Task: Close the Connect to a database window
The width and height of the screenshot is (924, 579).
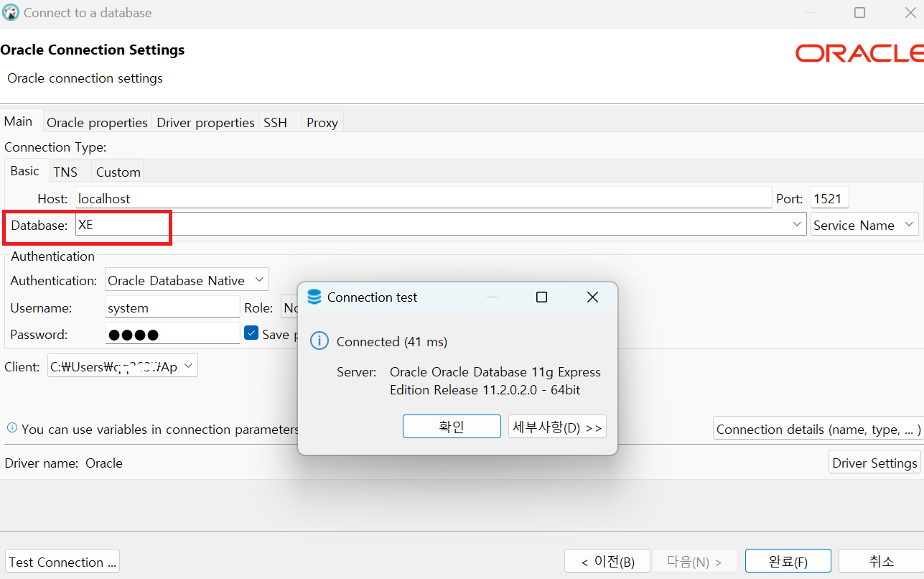Action: click(x=910, y=12)
